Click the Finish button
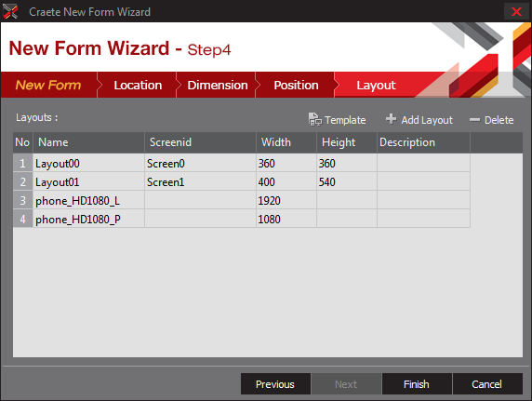Screen dimensions: 532x401 [417, 384]
